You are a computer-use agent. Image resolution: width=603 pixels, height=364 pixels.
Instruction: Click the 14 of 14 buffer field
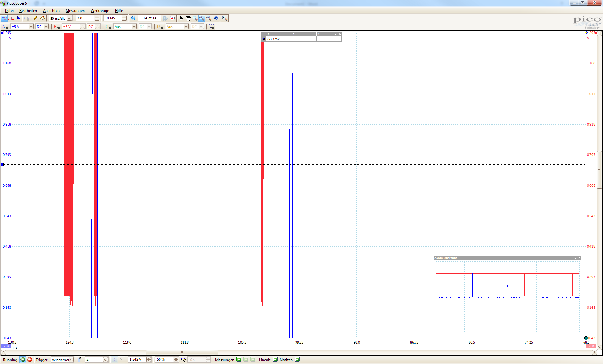click(149, 18)
